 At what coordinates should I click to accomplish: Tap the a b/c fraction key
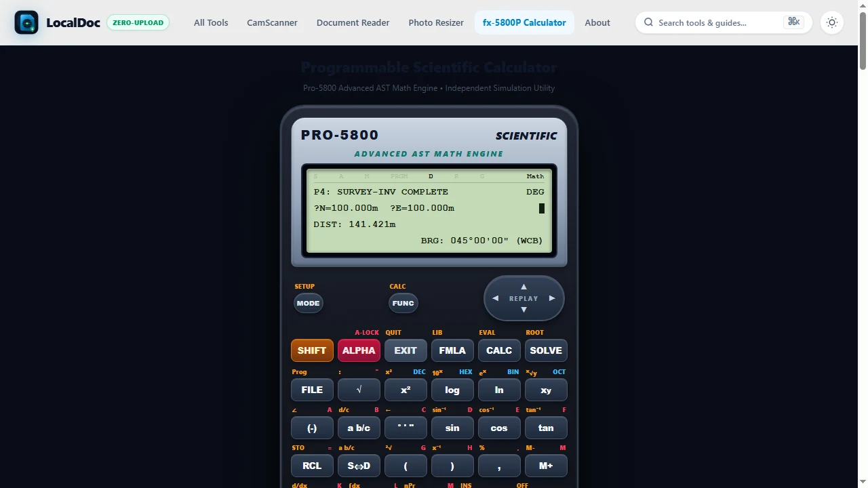(x=359, y=428)
